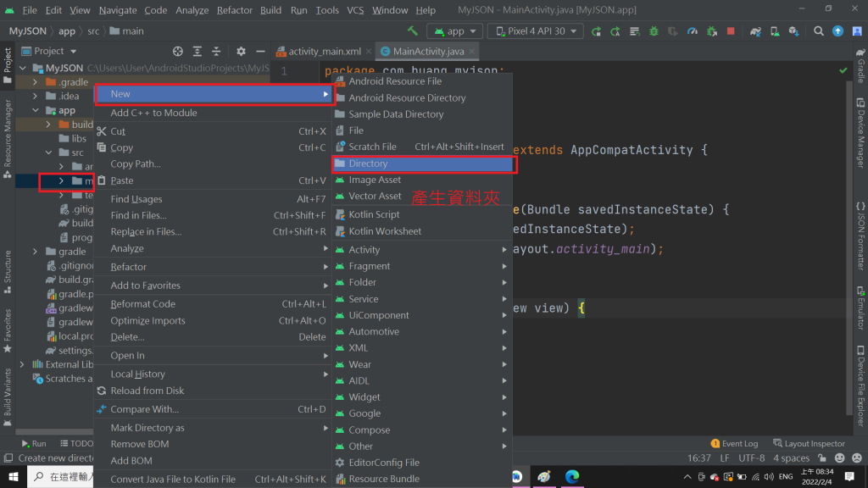Screen dimensions: 868x488
Task: Expand the .idea folder node
Action: (36, 96)
